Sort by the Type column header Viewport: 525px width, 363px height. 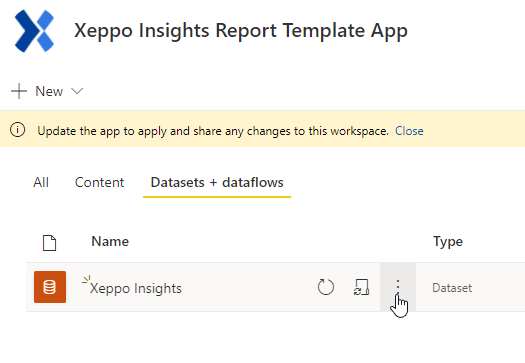448,242
